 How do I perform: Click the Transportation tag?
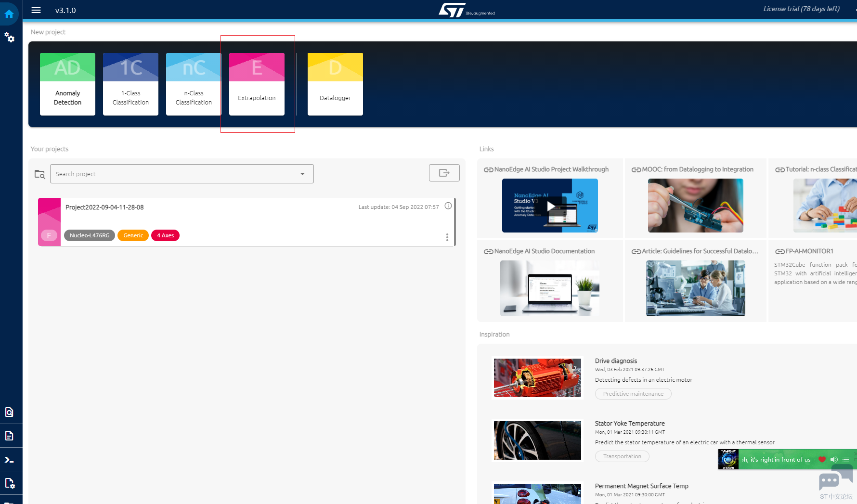(622, 456)
